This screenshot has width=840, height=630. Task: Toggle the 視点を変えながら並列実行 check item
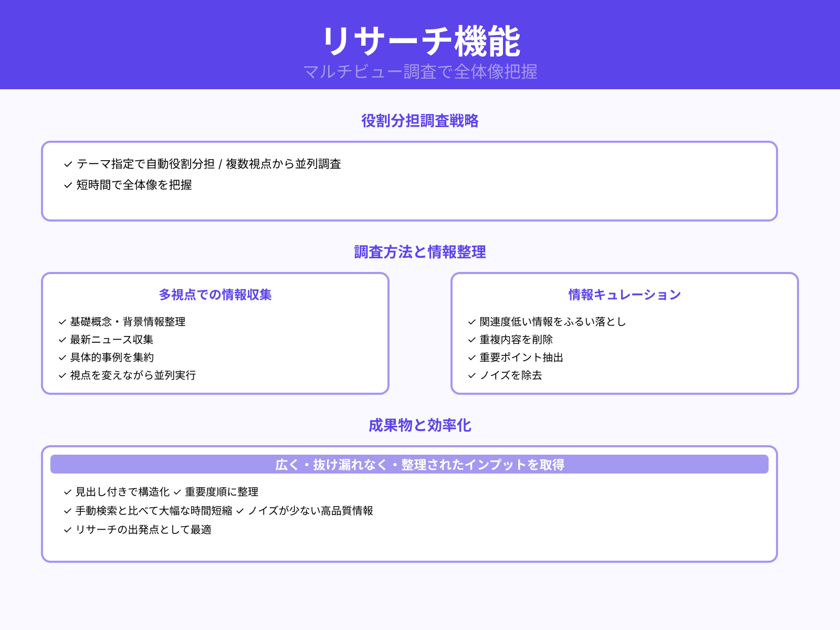click(60, 376)
